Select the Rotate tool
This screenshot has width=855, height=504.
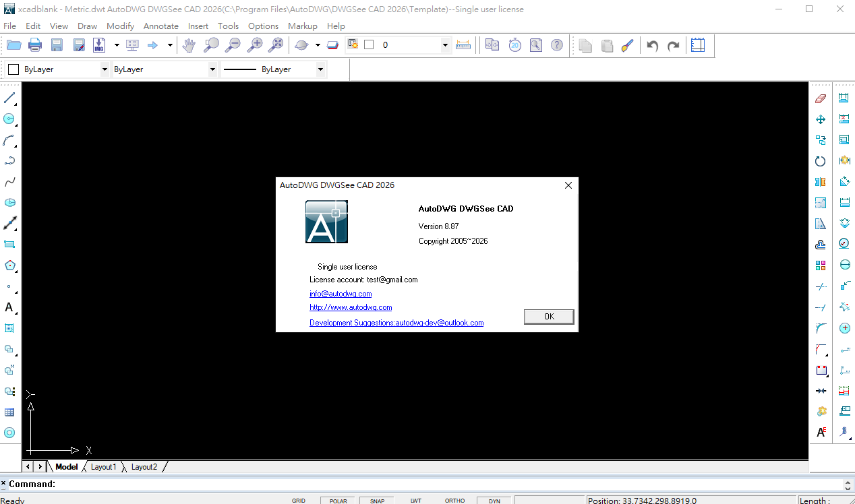click(x=821, y=161)
